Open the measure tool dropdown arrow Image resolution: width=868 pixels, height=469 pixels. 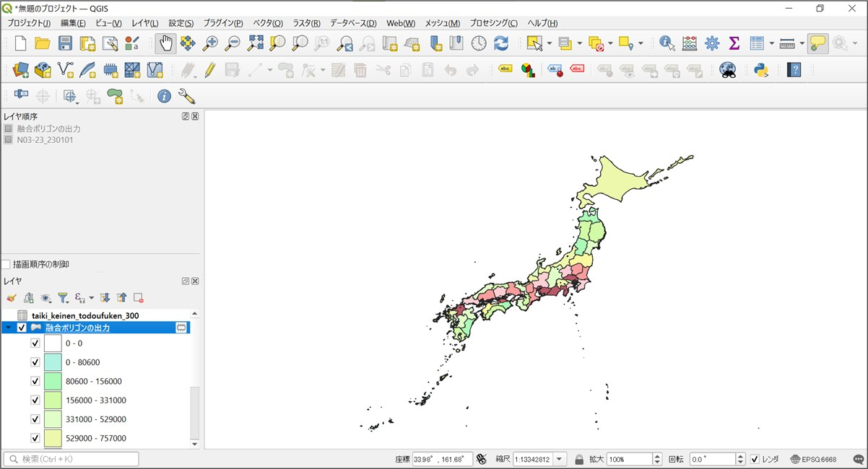(802, 43)
